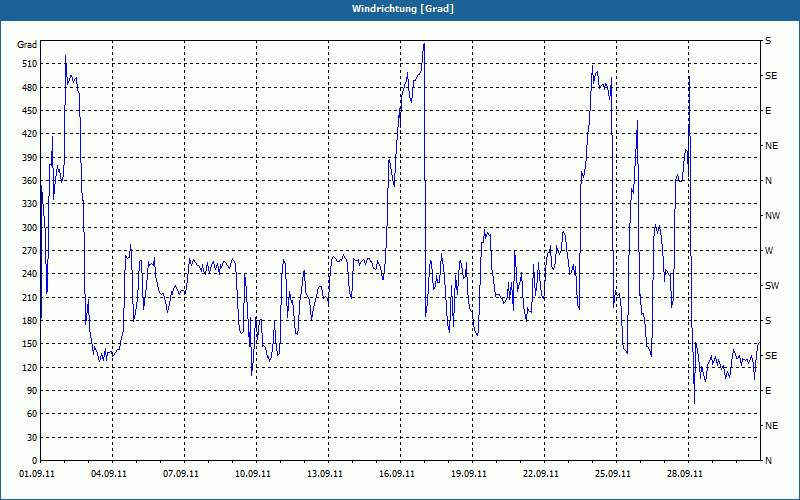Select the y-axis value '240'
Image resolution: width=800 pixels, height=500 pixels.
(30, 274)
